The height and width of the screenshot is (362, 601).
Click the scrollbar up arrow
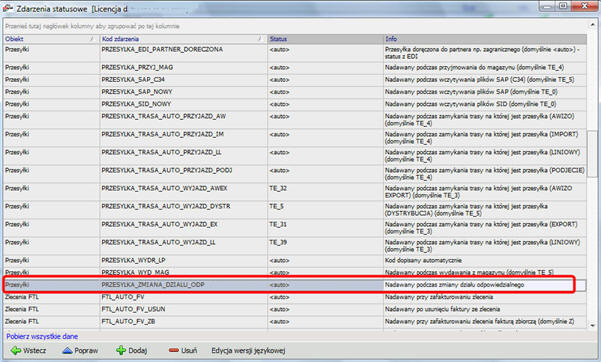pyautogui.click(x=593, y=25)
